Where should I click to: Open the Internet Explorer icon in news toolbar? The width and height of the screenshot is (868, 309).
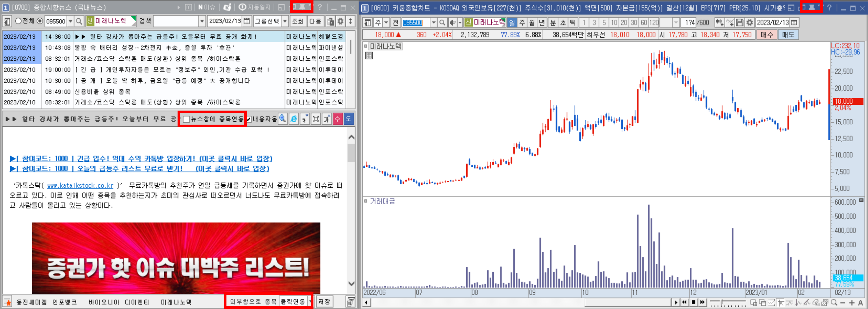click(x=294, y=119)
